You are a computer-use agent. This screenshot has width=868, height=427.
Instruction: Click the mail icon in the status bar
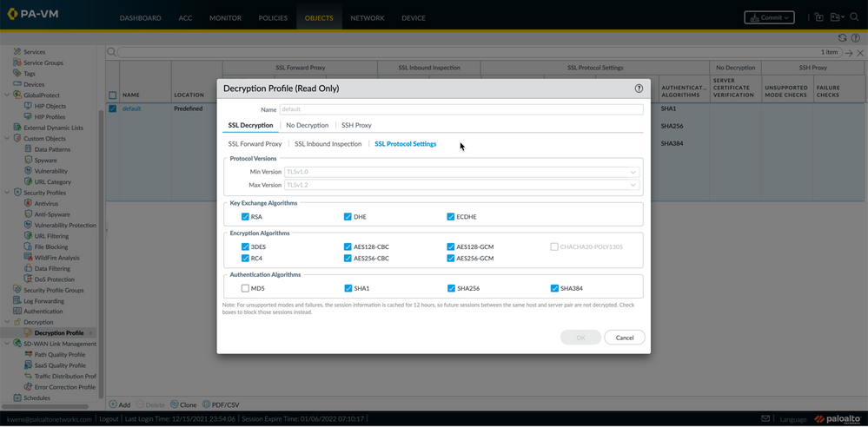click(x=765, y=418)
